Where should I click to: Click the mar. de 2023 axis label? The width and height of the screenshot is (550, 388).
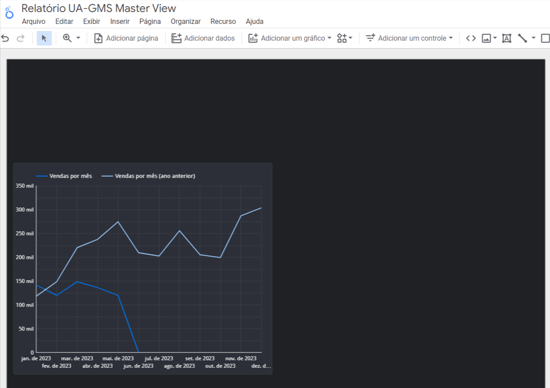77,358
